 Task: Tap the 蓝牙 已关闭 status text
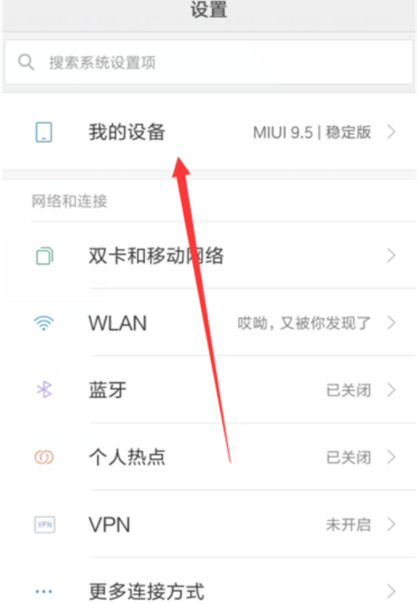[x=348, y=390]
